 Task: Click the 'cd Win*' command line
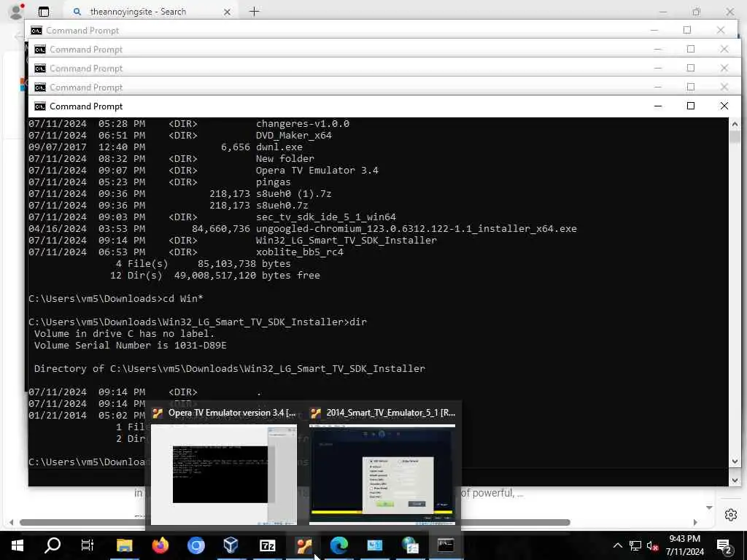[x=116, y=299]
